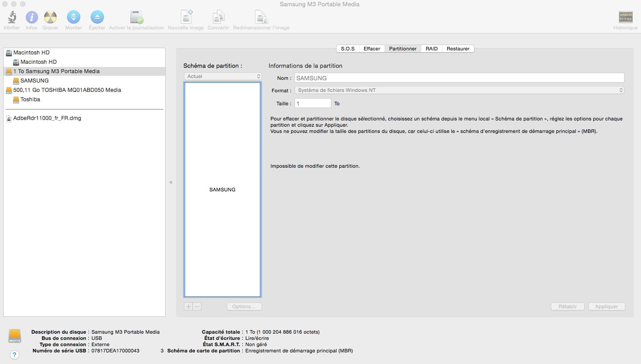Image resolution: width=641 pixels, height=364 pixels.
Task: Click the Lire/écrire write status
Action: tap(257, 338)
